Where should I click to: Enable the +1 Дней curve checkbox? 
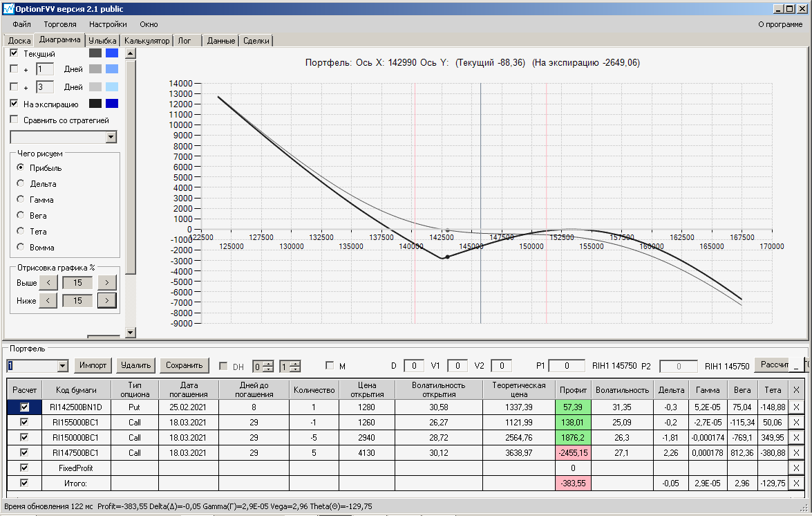14,68
